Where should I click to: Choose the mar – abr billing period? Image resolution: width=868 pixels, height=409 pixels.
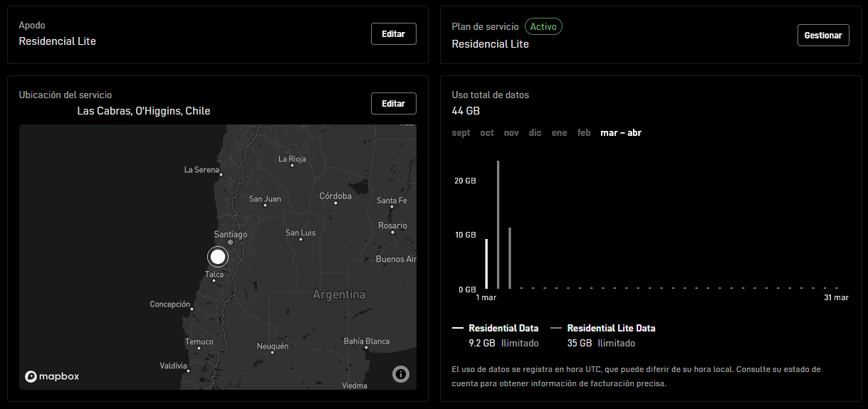pyautogui.click(x=621, y=133)
